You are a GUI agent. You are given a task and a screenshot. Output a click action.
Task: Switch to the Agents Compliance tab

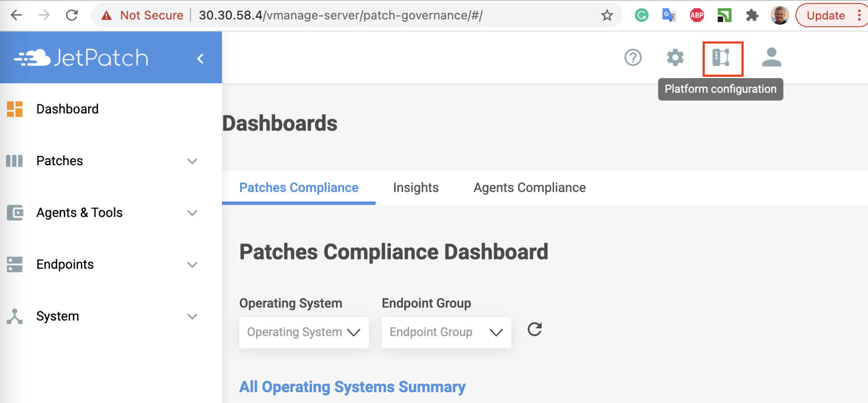[x=529, y=188]
